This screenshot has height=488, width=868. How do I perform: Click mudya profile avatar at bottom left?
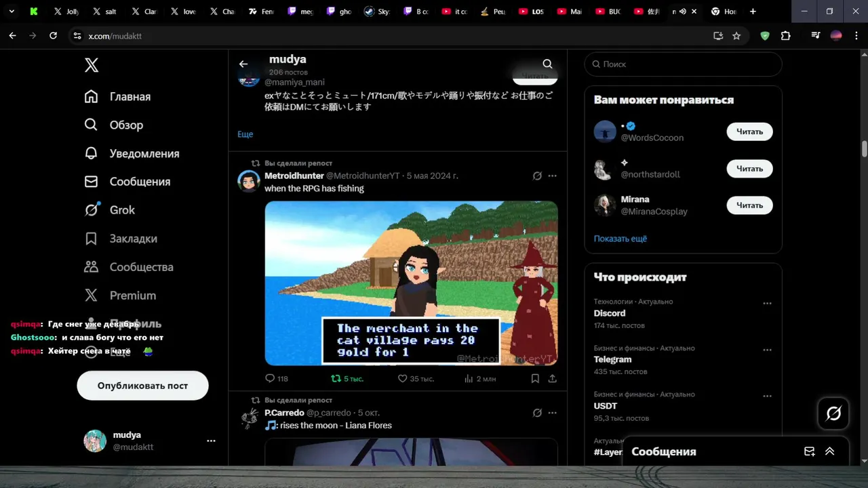coord(95,441)
